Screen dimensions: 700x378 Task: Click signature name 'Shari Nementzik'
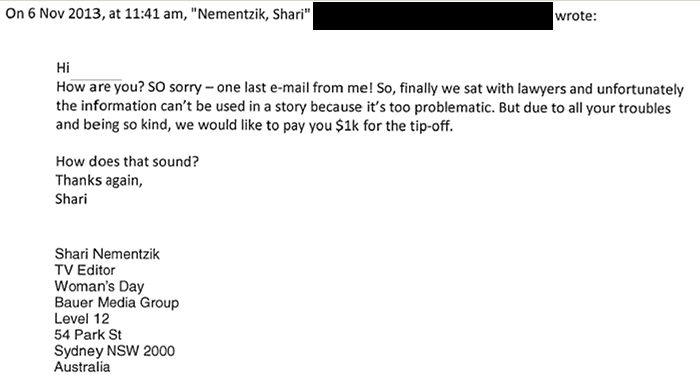(x=107, y=254)
